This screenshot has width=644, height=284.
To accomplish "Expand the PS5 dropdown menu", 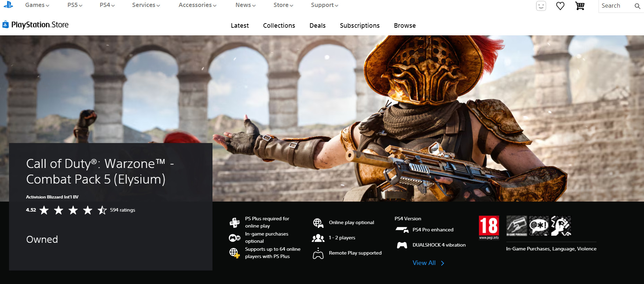I will click(75, 5).
